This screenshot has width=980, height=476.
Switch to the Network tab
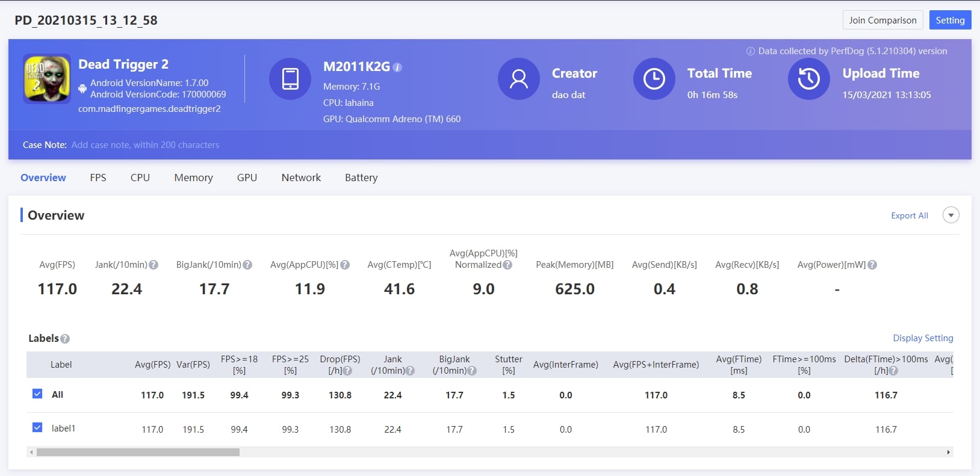tap(301, 178)
